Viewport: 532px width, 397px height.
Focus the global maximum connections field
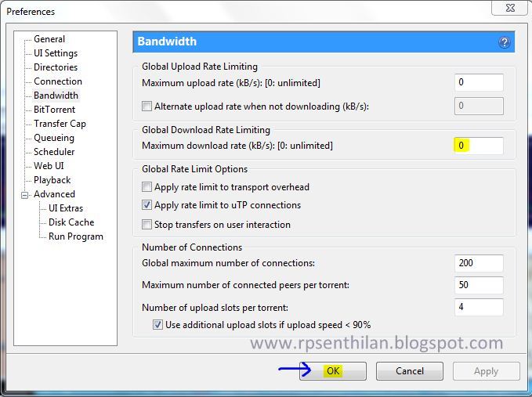pos(479,263)
